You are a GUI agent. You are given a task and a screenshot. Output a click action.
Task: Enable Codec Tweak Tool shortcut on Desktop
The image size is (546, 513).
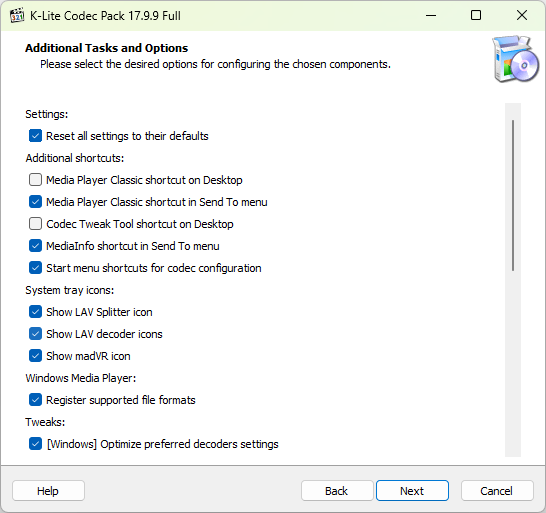pyautogui.click(x=35, y=224)
